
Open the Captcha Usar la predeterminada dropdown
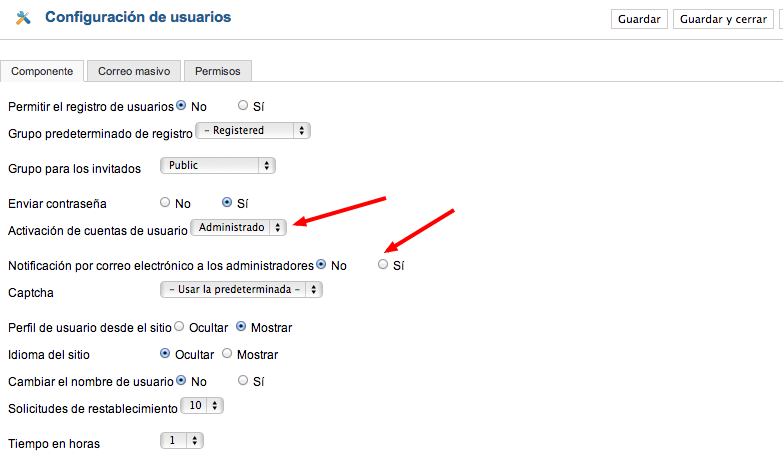(x=241, y=289)
